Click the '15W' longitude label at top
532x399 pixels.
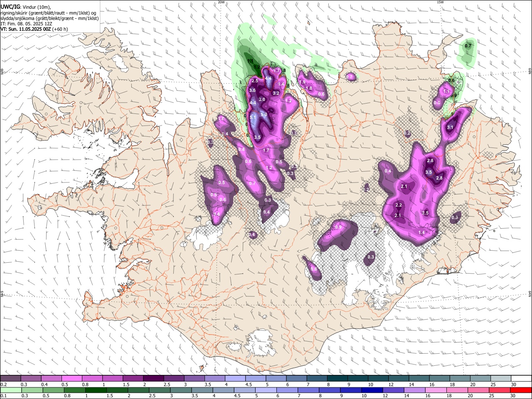[440, 2]
